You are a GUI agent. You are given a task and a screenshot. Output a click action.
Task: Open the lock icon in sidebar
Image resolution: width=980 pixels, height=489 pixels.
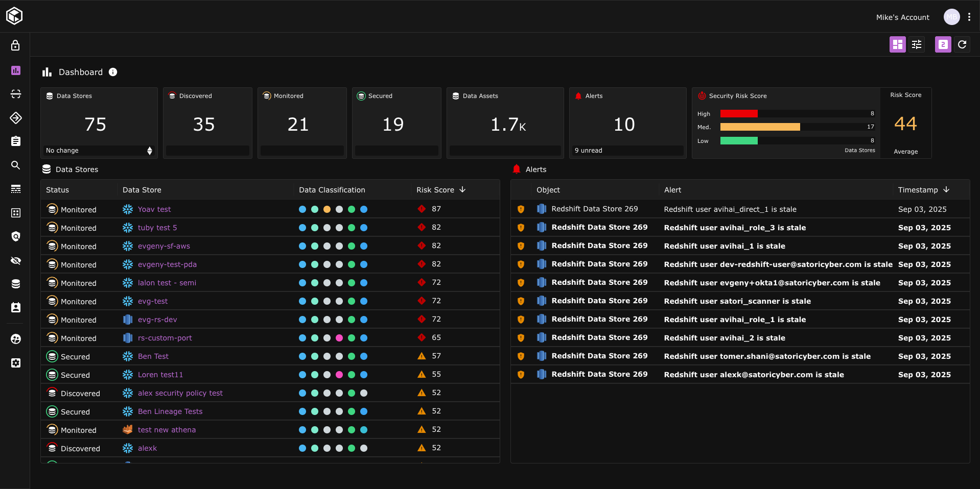(16, 45)
